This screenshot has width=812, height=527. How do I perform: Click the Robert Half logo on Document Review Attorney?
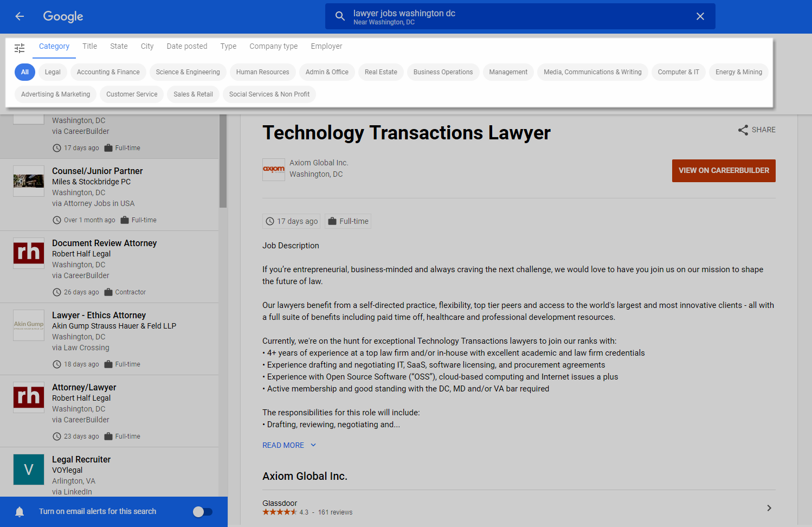pos(29,253)
